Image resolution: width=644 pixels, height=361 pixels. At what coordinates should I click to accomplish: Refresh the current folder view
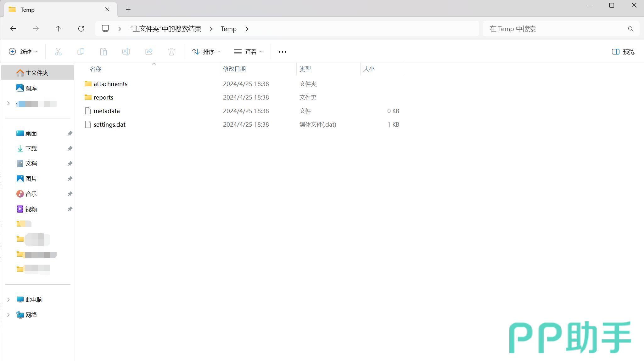[81, 29]
